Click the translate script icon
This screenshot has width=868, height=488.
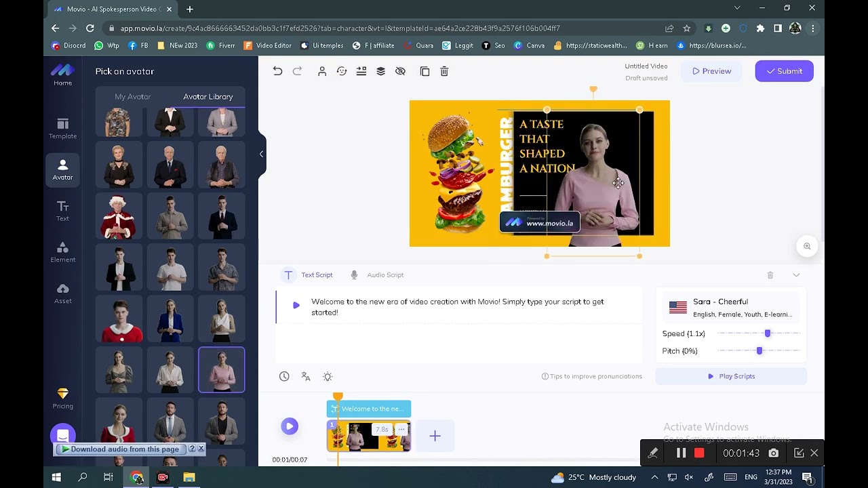pos(306,376)
